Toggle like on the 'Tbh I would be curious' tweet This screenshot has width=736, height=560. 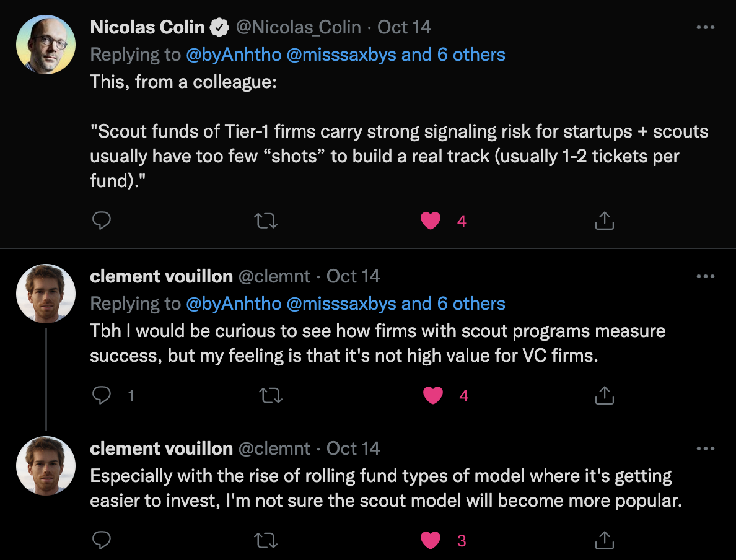[432, 395]
